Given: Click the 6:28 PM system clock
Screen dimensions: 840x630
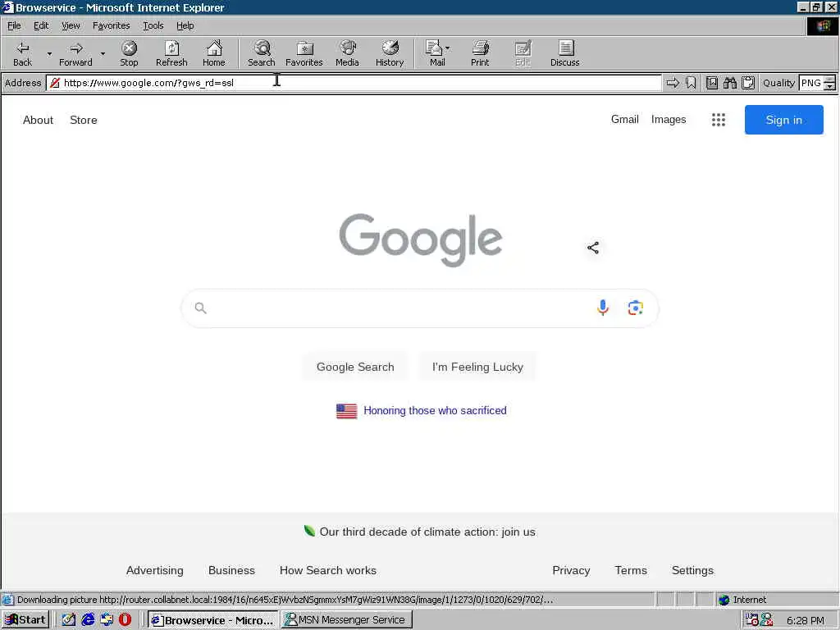Looking at the screenshot, I should 806,620.
